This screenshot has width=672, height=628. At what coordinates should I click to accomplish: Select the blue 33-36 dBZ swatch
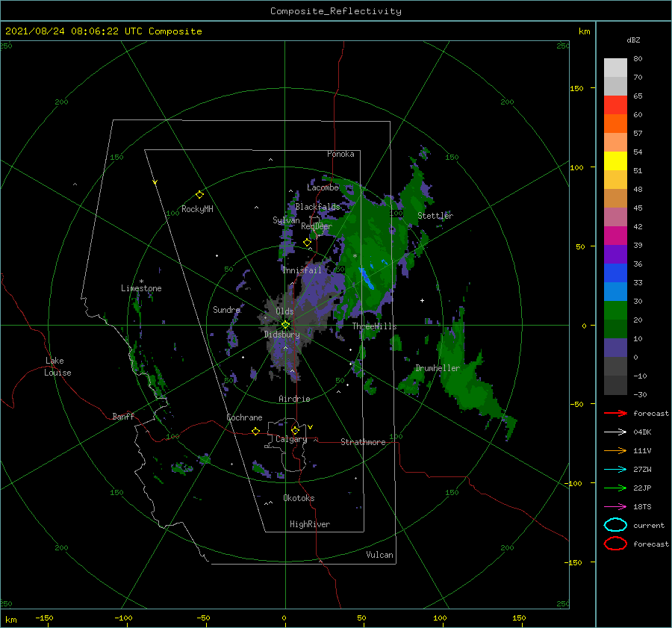(x=615, y=273)
